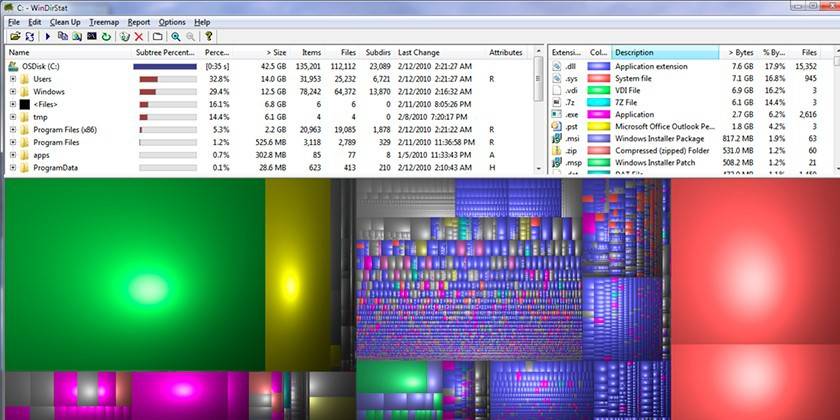The image size is (840, 420).
Task: Expand the Users folder tree node
Action: point(12,78)
